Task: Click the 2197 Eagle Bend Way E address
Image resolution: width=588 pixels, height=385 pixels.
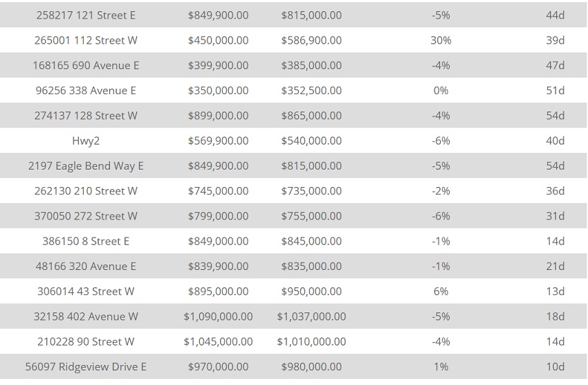Action: point(86,166)
